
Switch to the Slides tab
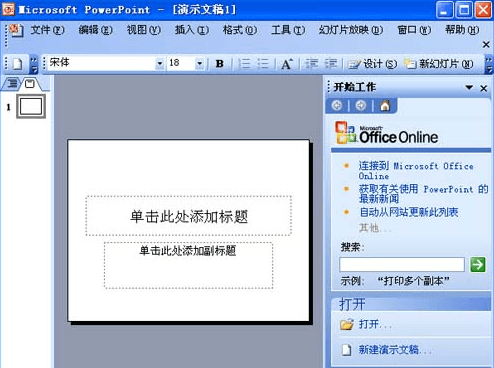(30, 83)
